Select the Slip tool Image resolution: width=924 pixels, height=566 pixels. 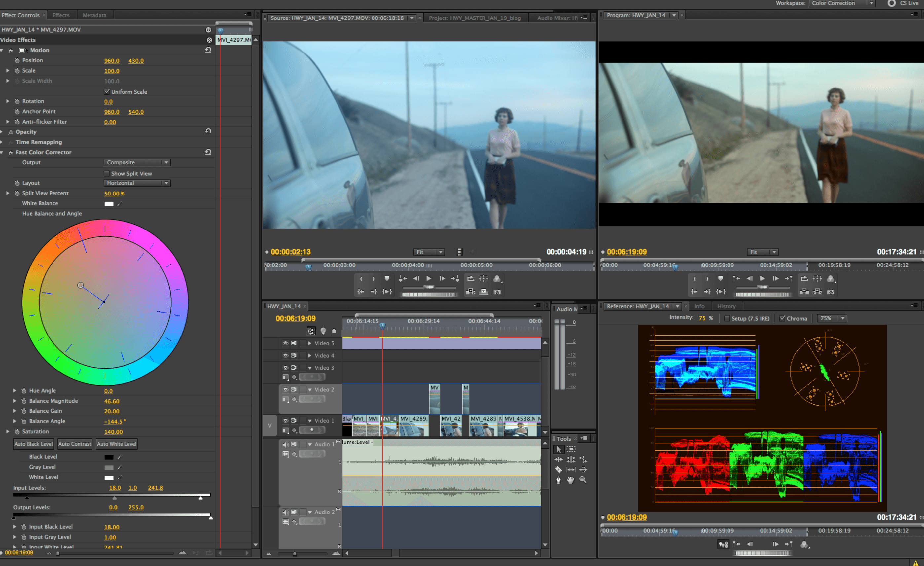click(571, 470)
